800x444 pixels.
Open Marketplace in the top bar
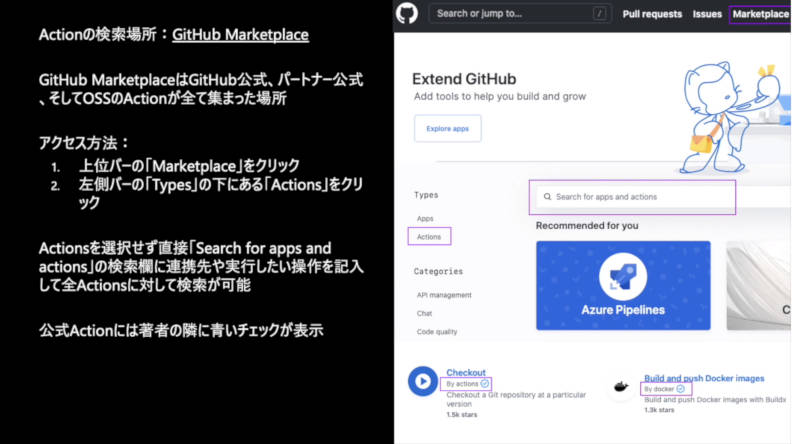(x=760, y=14)
